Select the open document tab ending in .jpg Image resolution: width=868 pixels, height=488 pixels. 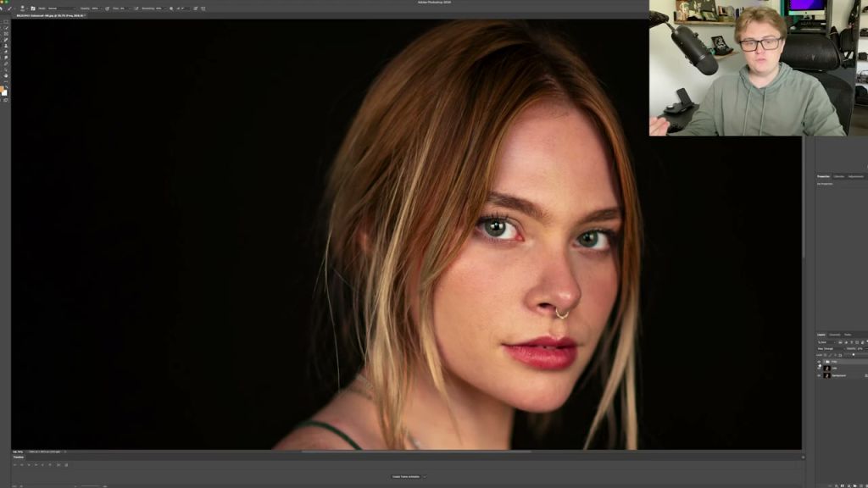click(50, 15)
